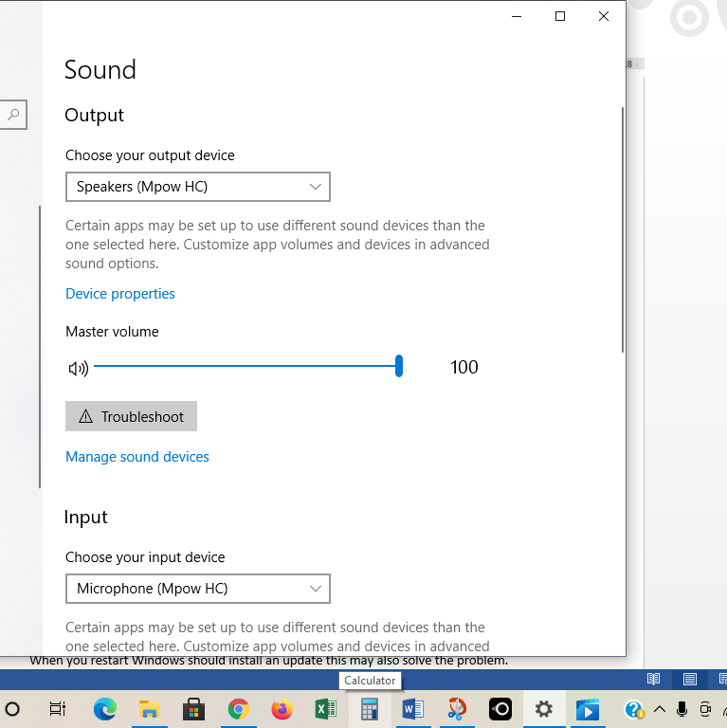Mute using the speaker volume icon
The width and height of the screenshot is (727, 728).
[x=79, y=368]
